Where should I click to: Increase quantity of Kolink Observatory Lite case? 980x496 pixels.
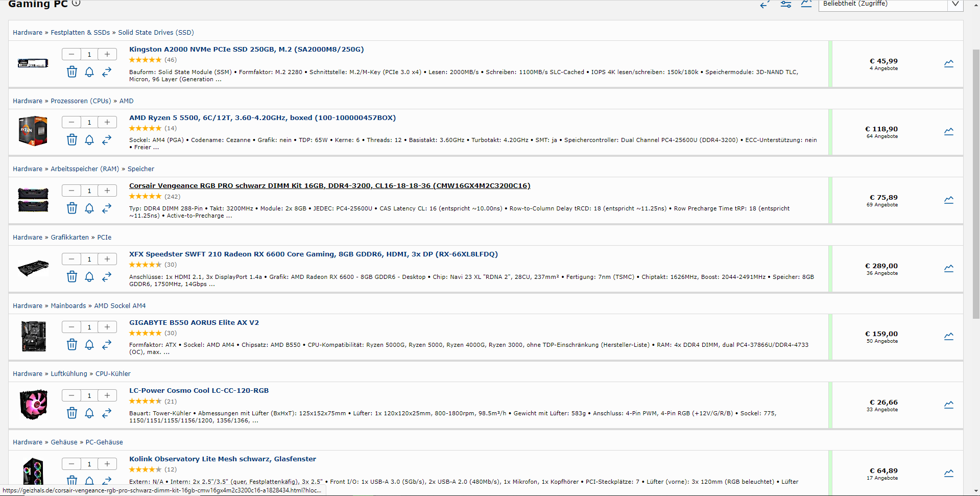[107, 464]
